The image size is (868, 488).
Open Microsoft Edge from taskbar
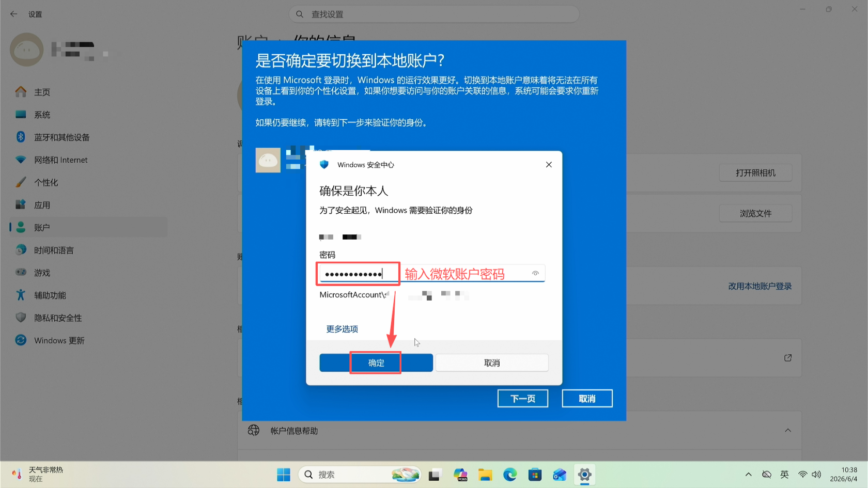click(x=510, y=475)
